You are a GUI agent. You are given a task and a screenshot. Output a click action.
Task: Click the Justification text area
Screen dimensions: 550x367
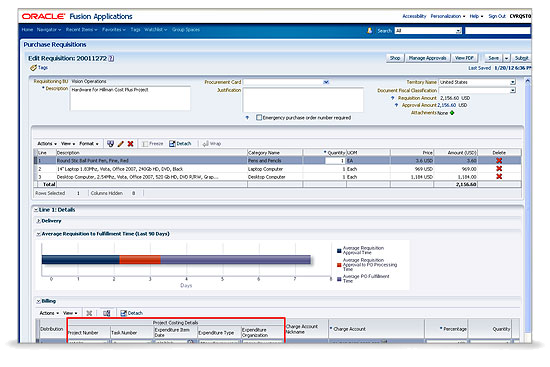303,100
